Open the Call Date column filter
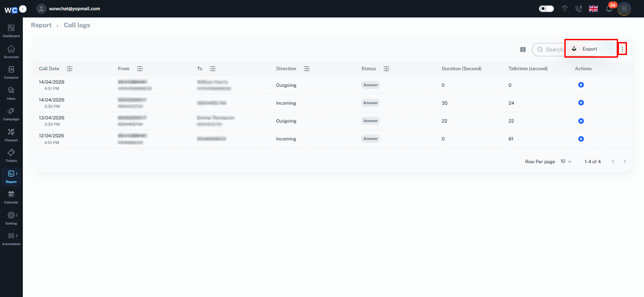 69,68
